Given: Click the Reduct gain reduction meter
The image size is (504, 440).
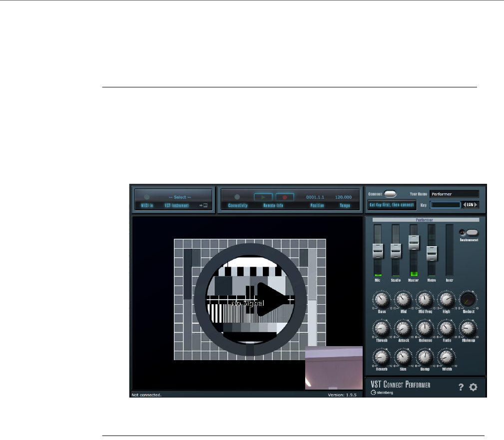Looking at the screenshot, I should tap(468, 300).
